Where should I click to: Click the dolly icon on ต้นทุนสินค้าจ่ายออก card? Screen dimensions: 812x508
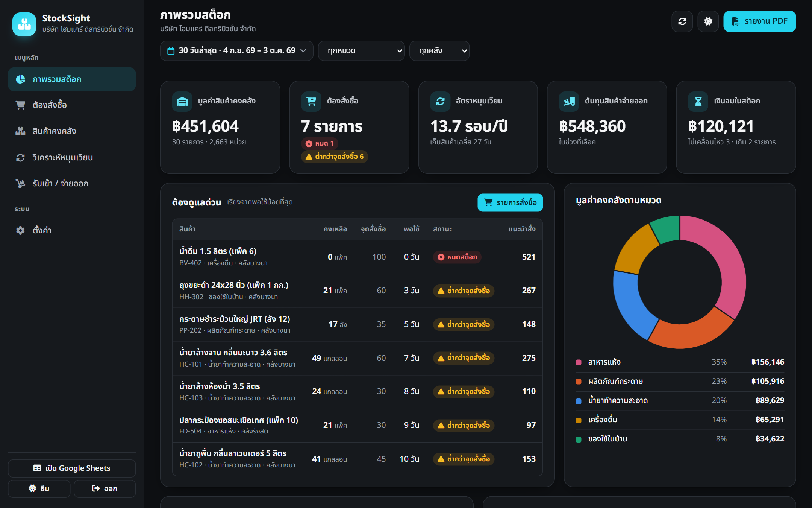click(x=569, y=101)
